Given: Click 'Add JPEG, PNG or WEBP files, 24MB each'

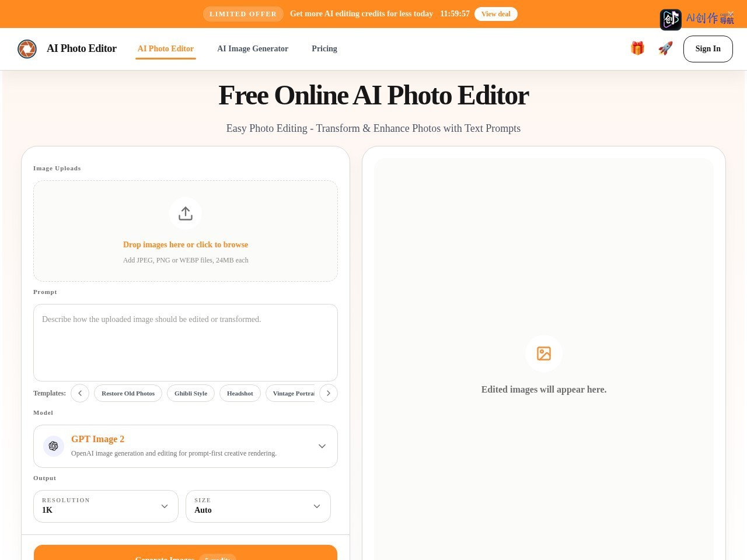Looking at the screenshot, I should 186,260.
